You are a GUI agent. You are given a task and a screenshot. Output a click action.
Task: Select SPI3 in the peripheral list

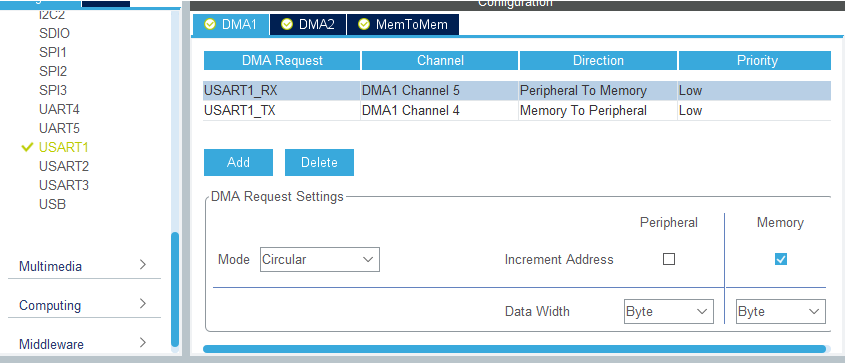point(53,90)
